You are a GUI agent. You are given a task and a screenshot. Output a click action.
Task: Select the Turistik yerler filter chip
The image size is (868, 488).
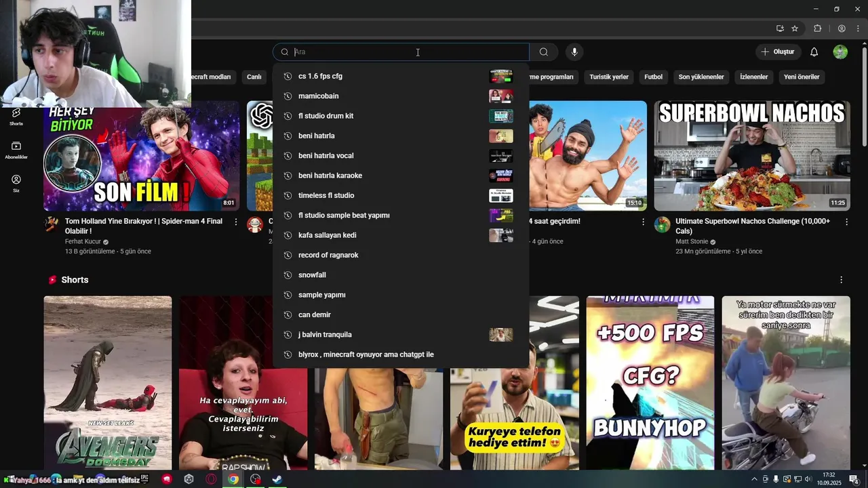609,77
